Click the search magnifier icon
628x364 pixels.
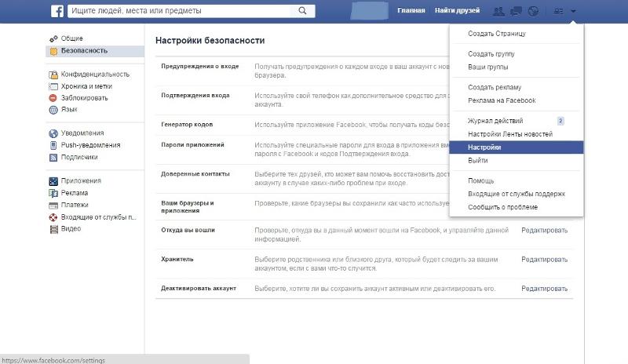tap(302, 11)
